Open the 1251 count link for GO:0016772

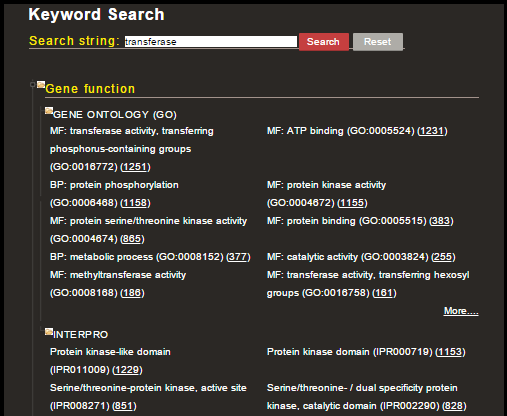coord(135,167)
